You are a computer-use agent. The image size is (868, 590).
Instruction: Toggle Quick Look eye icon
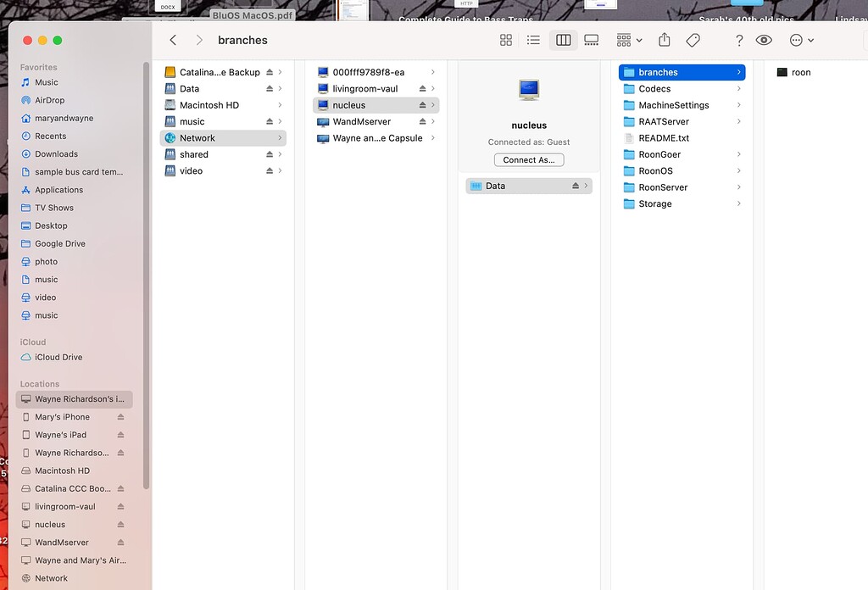point(764,40)
